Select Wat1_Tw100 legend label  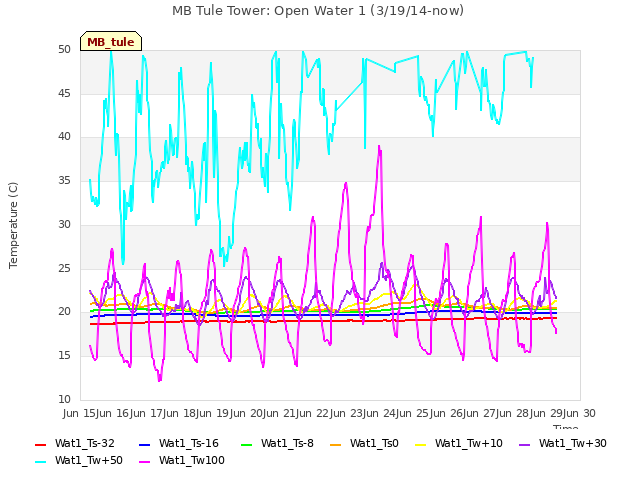[192, 460]
